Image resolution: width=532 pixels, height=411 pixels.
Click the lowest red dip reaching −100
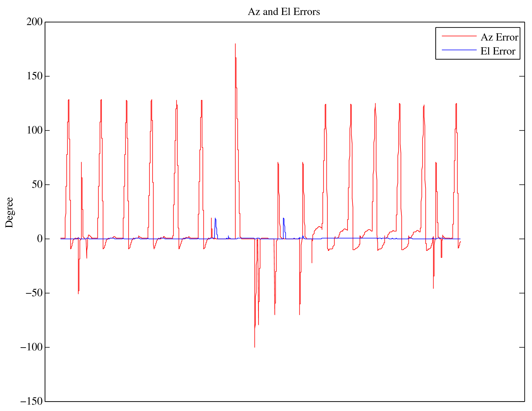[x=255, y=346]
